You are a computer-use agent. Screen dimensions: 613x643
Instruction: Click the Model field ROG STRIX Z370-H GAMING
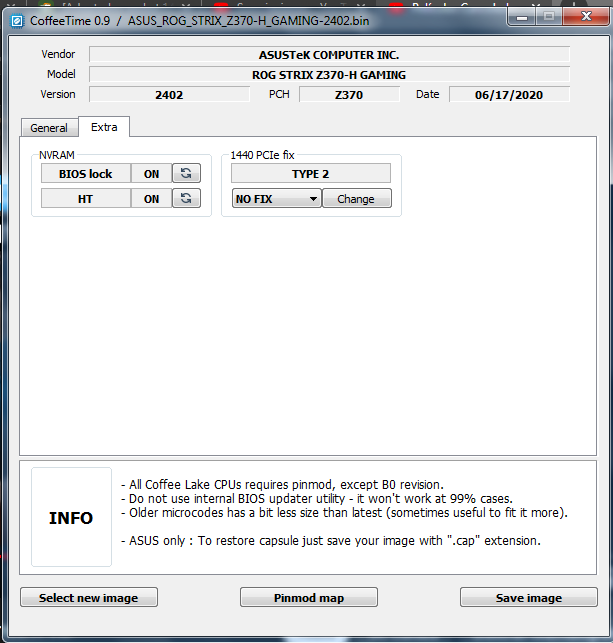tap(329, 75)
